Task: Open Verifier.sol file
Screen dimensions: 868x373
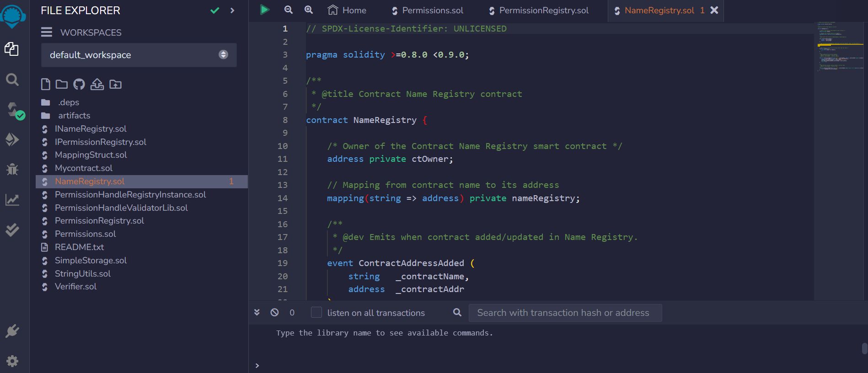Action: 75,287
